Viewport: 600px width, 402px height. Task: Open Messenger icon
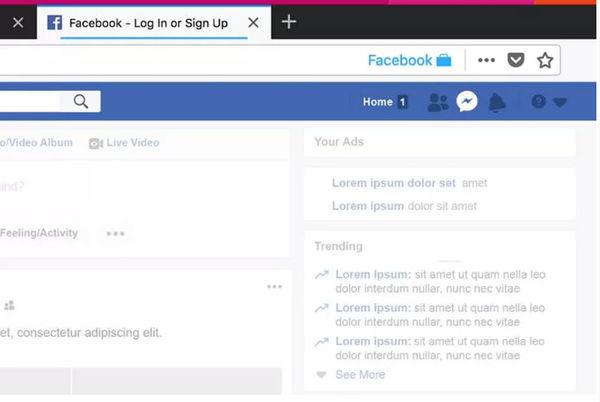tap(467, 101)
